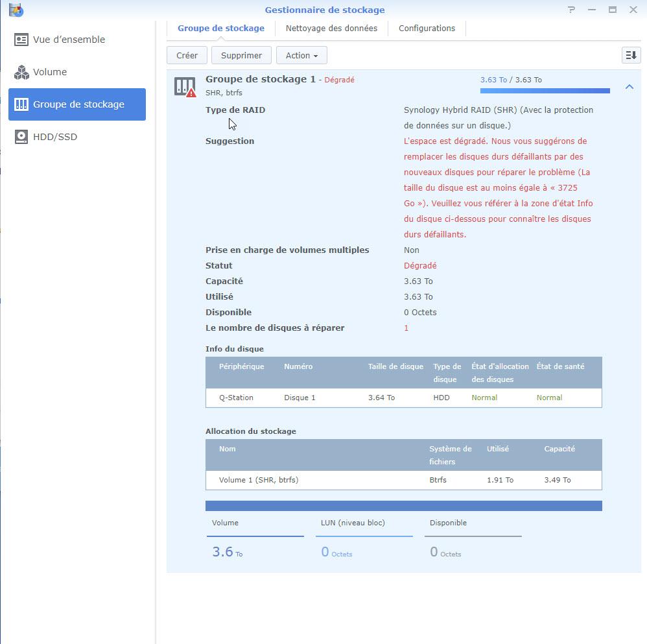Click the Périphérique column header
The height and width of the screenshot is (644, 647).
pos(241,366)
